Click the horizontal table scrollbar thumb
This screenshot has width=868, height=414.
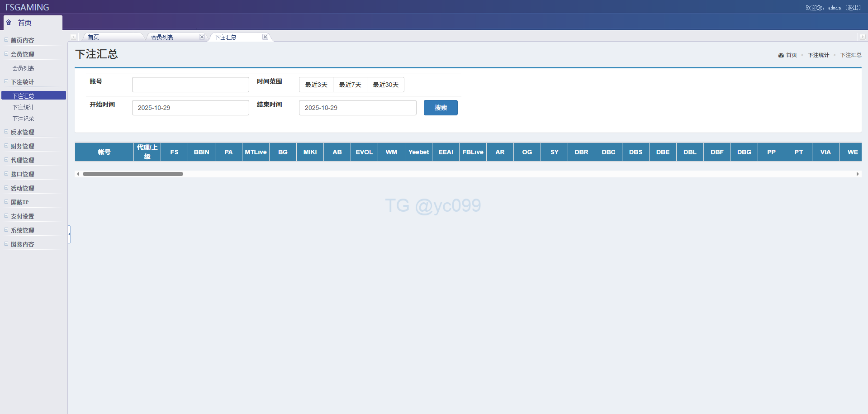point(133,174)
